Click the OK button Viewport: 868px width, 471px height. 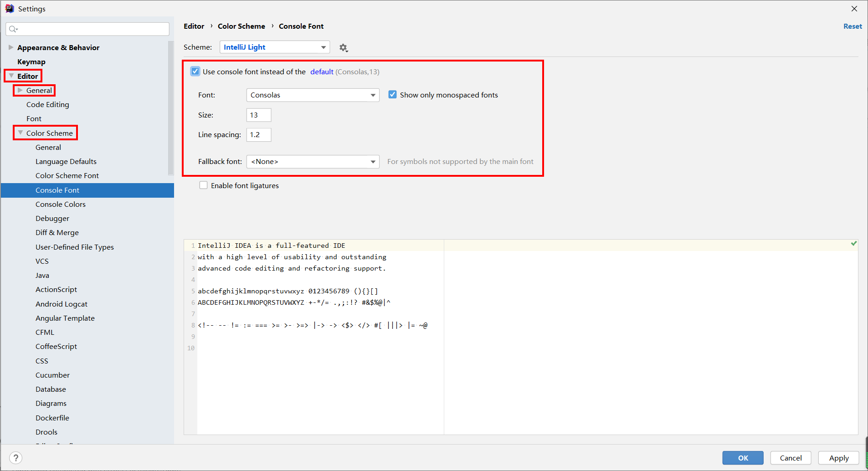click(x=743, y=458)
